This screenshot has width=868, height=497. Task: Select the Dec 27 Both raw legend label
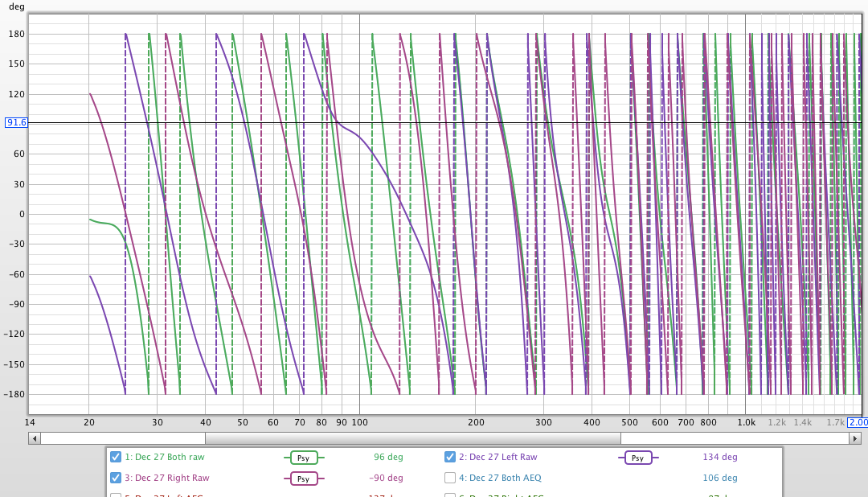coord(166,457)
